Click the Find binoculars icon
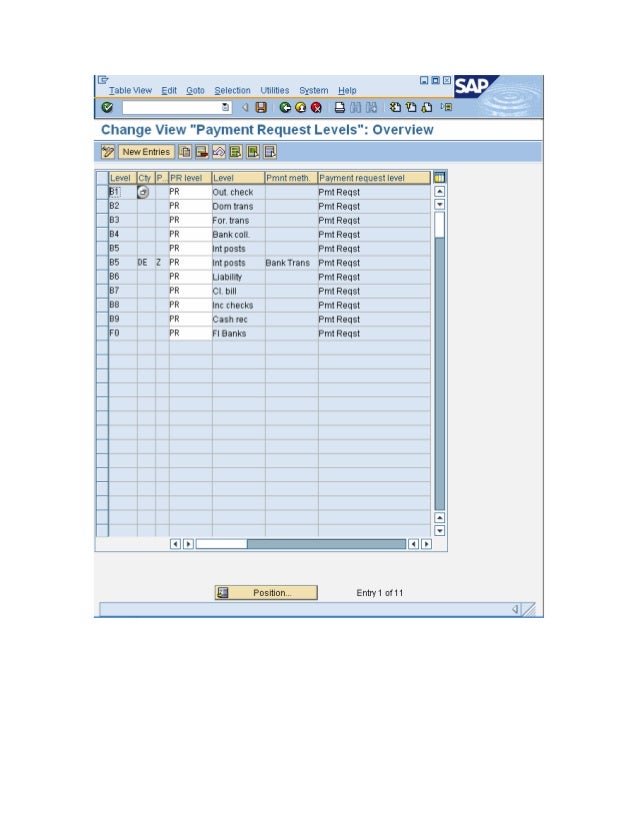 pos(356,107)
